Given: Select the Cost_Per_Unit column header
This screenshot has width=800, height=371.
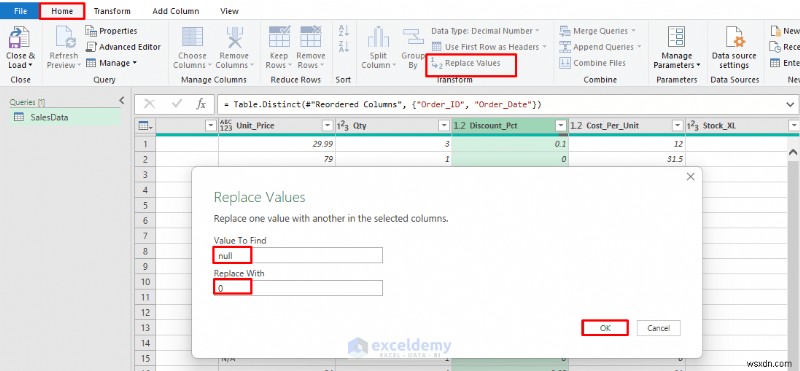Looking at the screenshot, I should pos(627,126).
